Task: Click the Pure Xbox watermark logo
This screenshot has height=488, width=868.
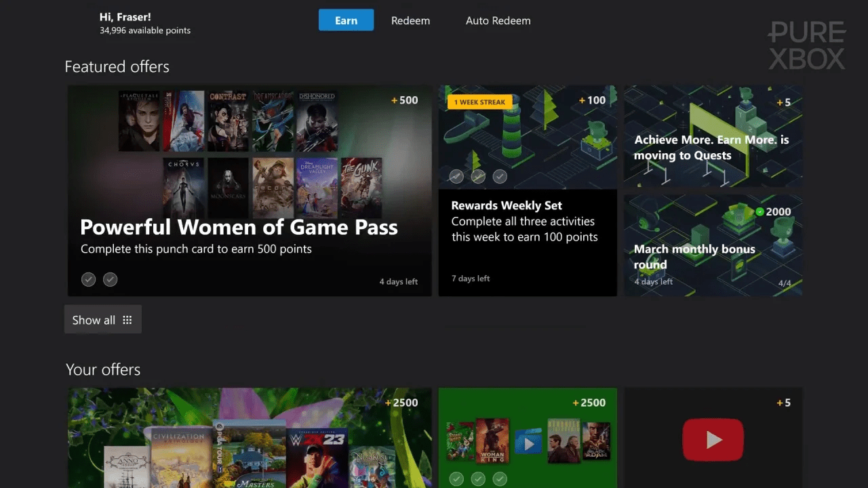Action: coord(806,45)
